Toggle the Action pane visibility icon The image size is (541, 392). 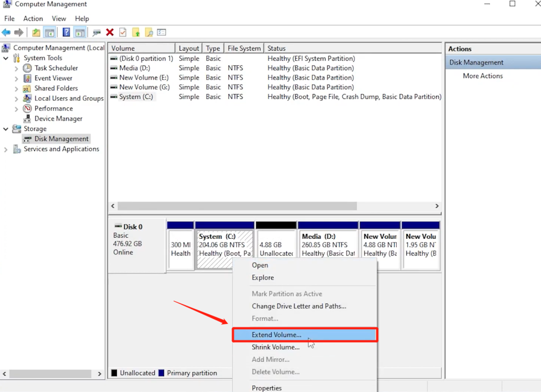80,32
